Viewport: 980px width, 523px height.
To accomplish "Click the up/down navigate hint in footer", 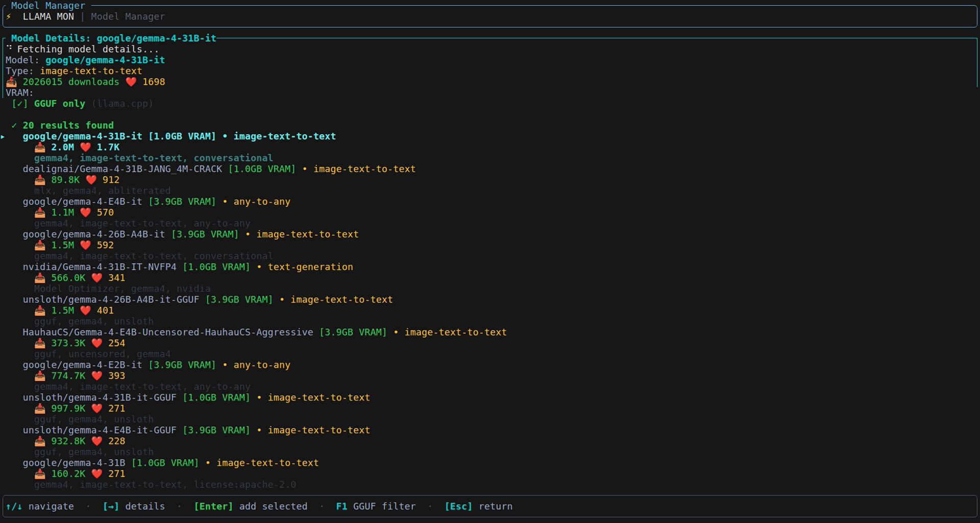I will click(40, 507).
